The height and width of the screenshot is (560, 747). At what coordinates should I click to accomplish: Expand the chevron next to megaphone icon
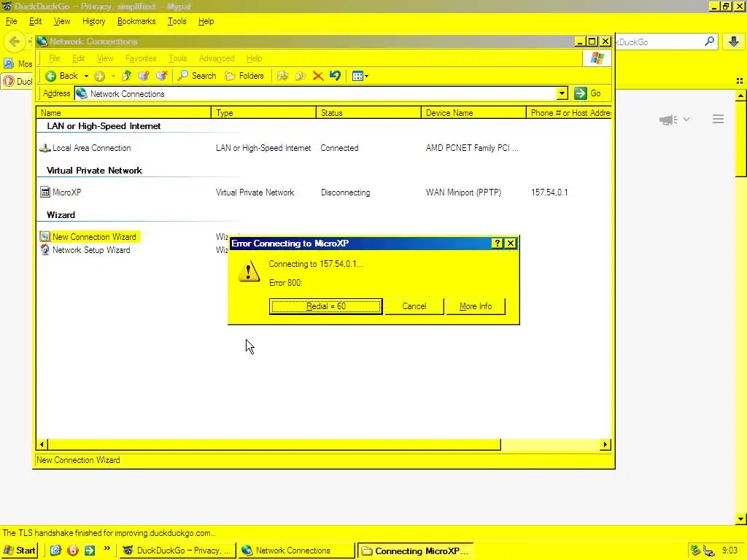686,120
